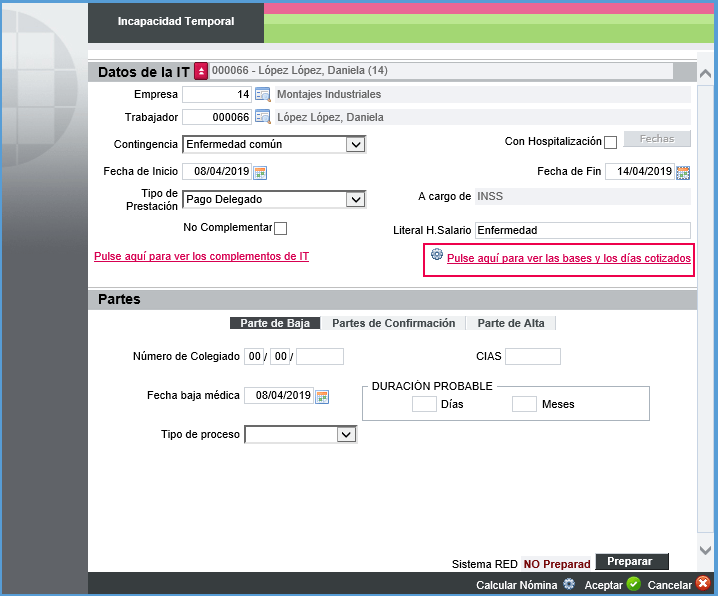Image resolution: width=718 pixels, height=596 pixels.
Task: Select the Parte de Baja tab
Action: 275,323
